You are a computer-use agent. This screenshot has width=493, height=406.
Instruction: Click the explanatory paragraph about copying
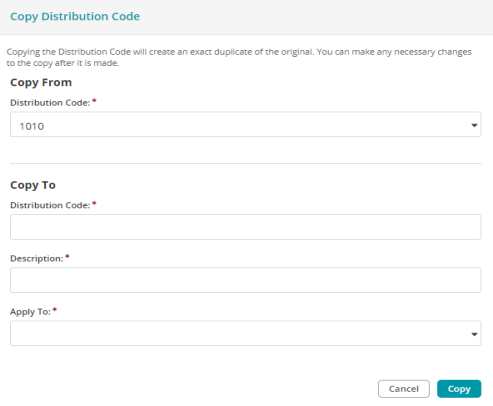239,57
